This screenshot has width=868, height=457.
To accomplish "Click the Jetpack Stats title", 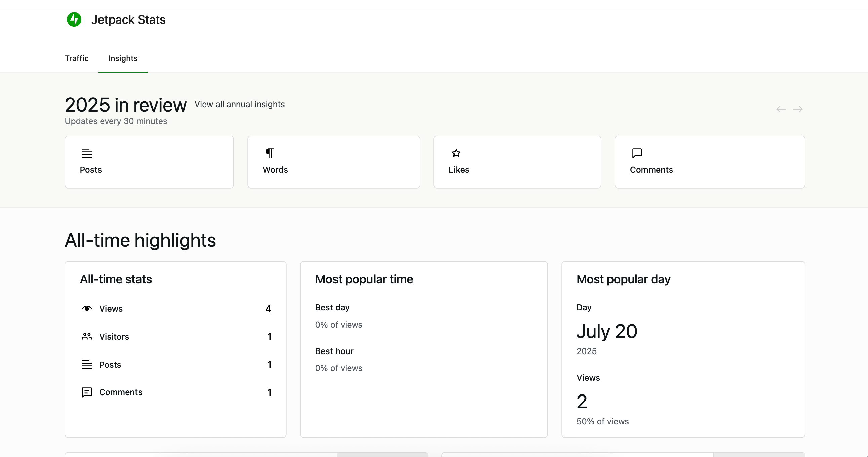I will coord(128,19).
